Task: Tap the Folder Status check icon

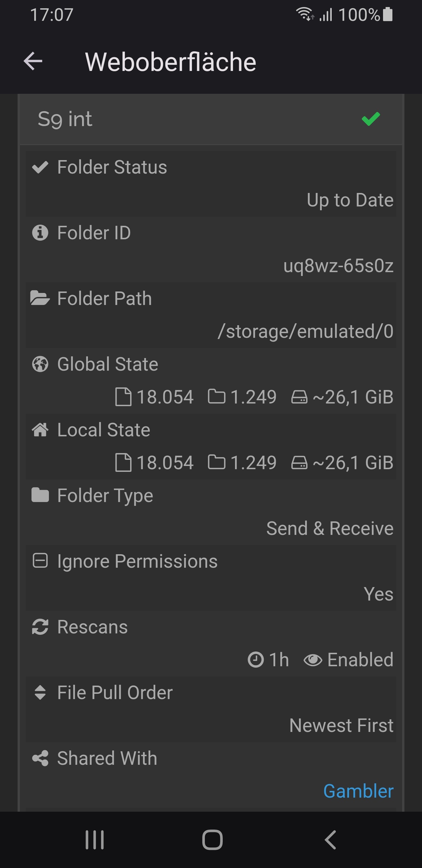Action: [40, 167]
